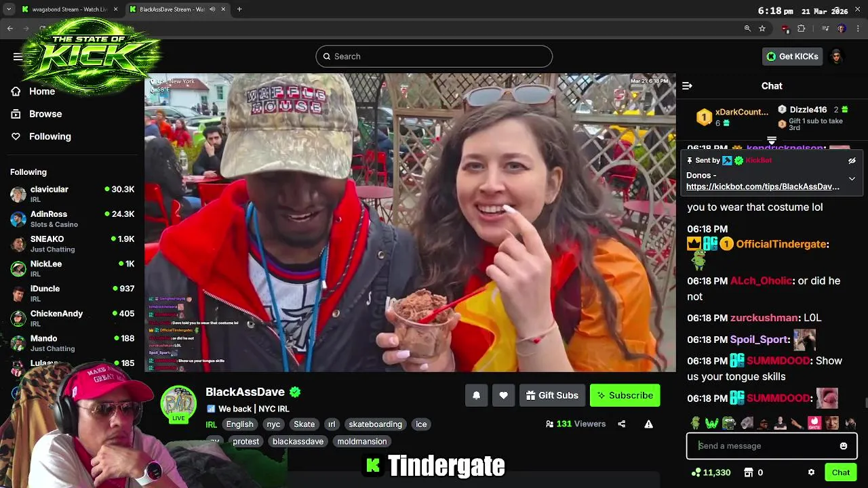
Task: Open Mando channel from Following list
Action: pos(72,343)
